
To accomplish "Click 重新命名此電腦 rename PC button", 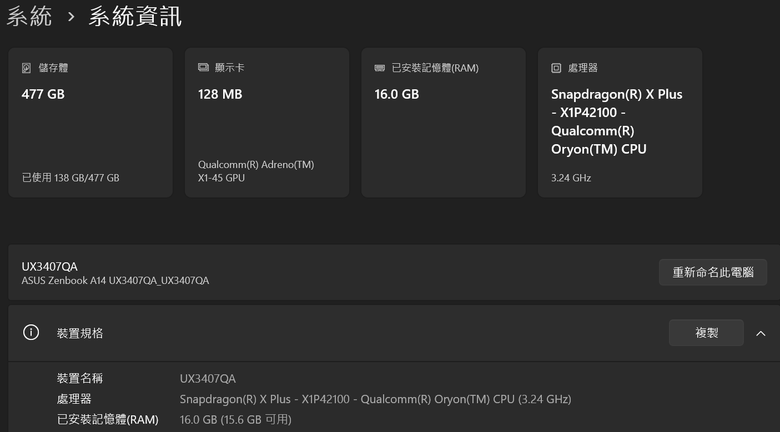I will [x=713, y=272].
